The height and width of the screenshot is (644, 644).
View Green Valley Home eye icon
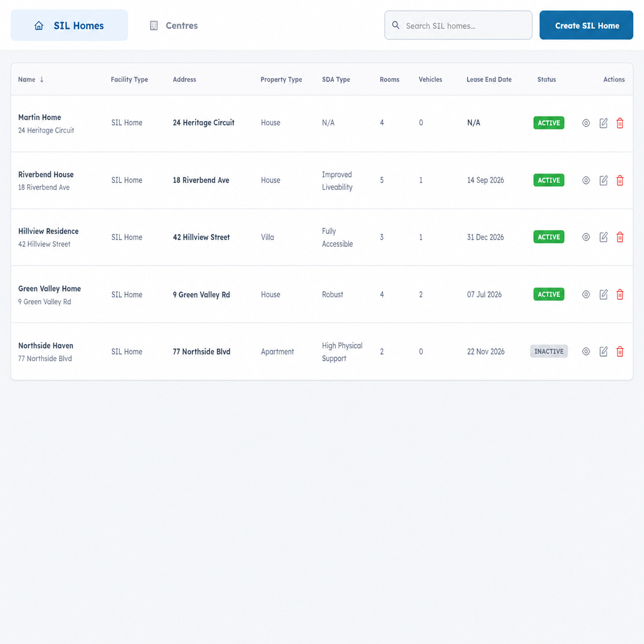(x=586, y=294)
